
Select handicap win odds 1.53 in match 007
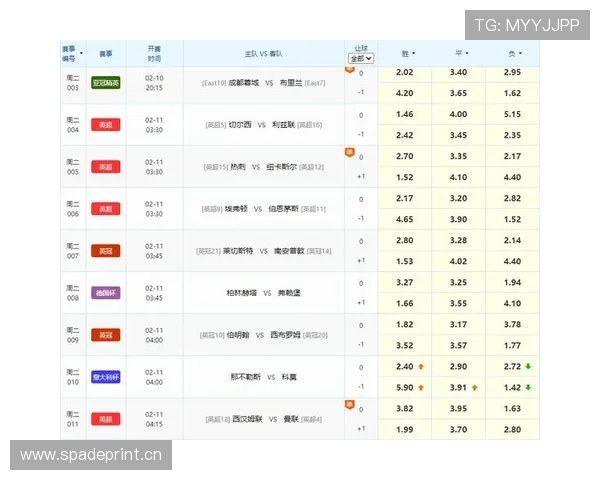pyautogui.click(x=404, y=261)
